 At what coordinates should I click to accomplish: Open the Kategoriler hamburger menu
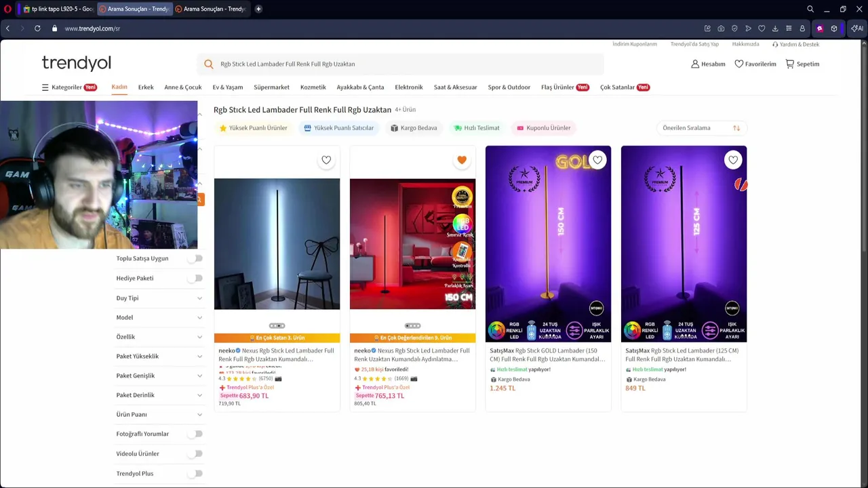pyautogui.click(x=68, y=87)
